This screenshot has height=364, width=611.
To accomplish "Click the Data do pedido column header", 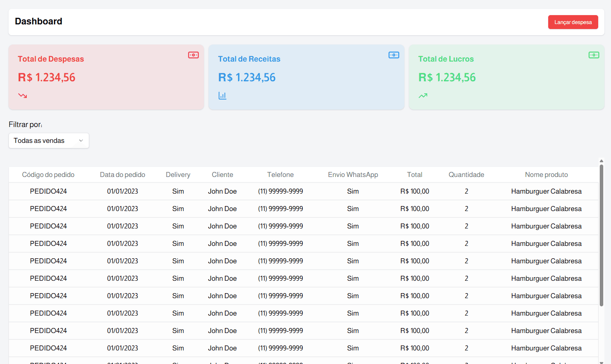I will [x=123, y=175].
